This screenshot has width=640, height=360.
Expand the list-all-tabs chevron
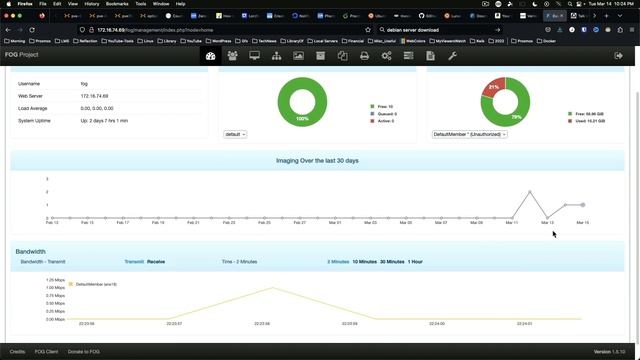tap(620, 16)
